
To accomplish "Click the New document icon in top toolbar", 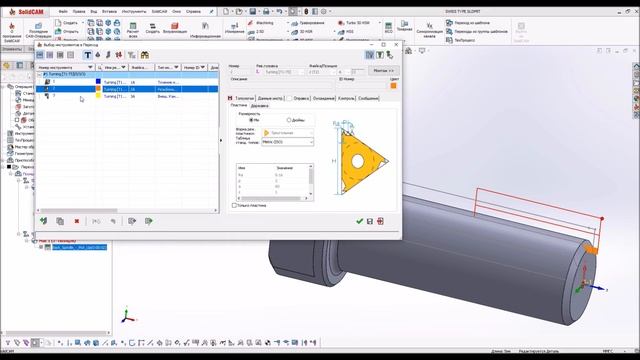I will (x=226, y=11).
